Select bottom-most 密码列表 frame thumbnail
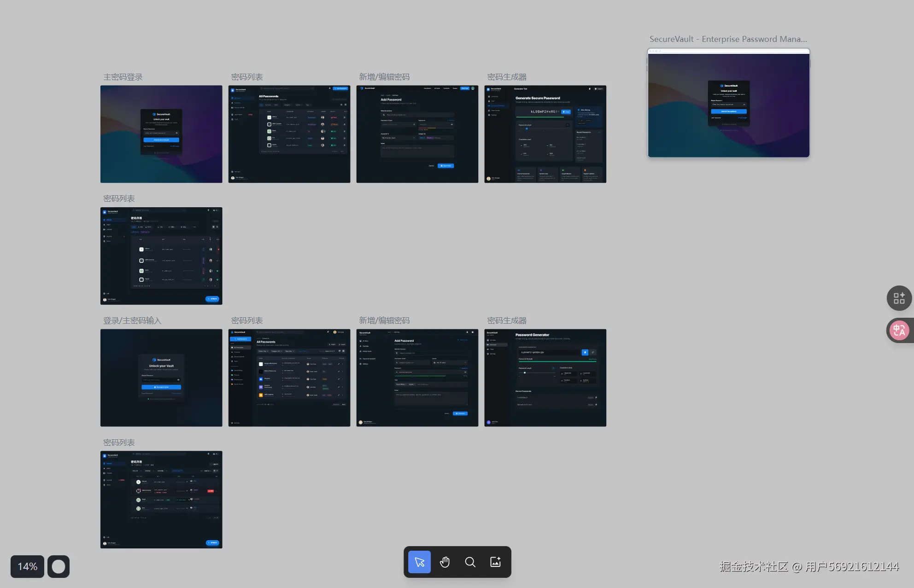This screenshot has width=914, height=588. pos(161,500)
